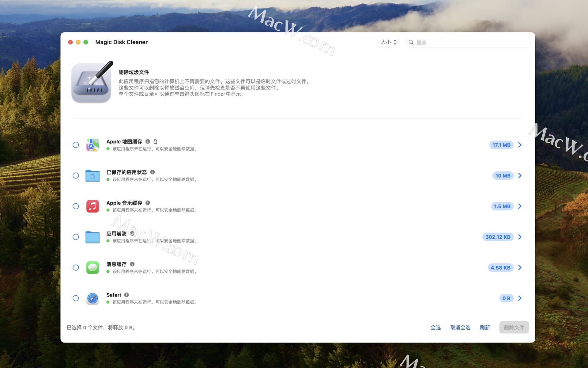Screen dimensions: 588x368
Task: Click the Apple Maps cache app icon
Action: point(92,145)
